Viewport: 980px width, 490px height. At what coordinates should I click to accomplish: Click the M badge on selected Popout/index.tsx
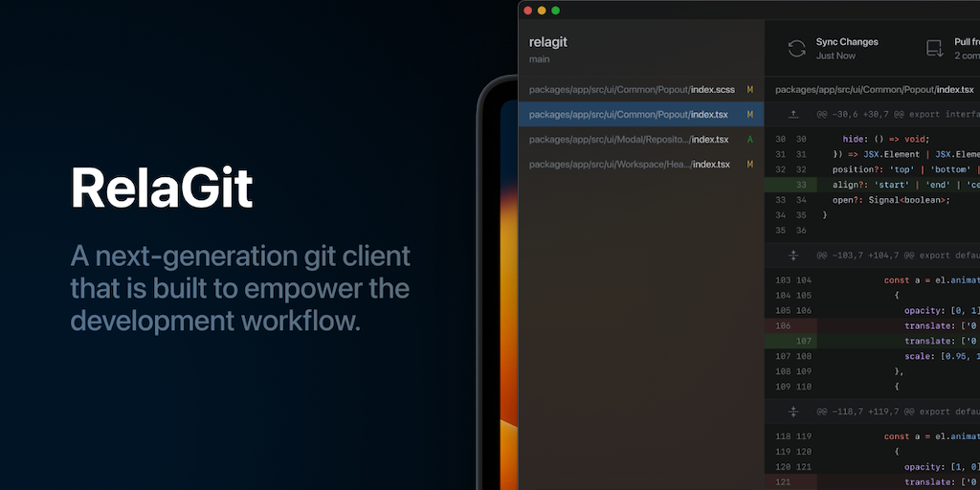(x=750, y=115)
